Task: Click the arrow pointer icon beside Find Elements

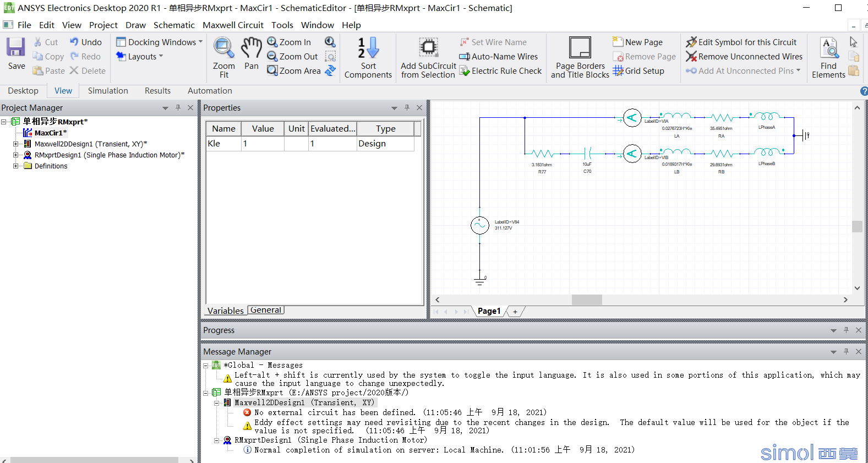Action: click(854, 42)
